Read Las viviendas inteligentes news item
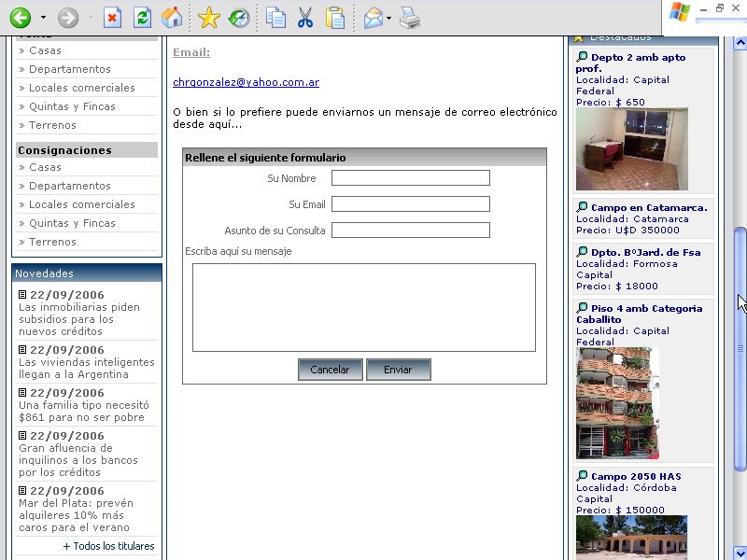Viewport: 747px width, 560px height. coord(87,368)
